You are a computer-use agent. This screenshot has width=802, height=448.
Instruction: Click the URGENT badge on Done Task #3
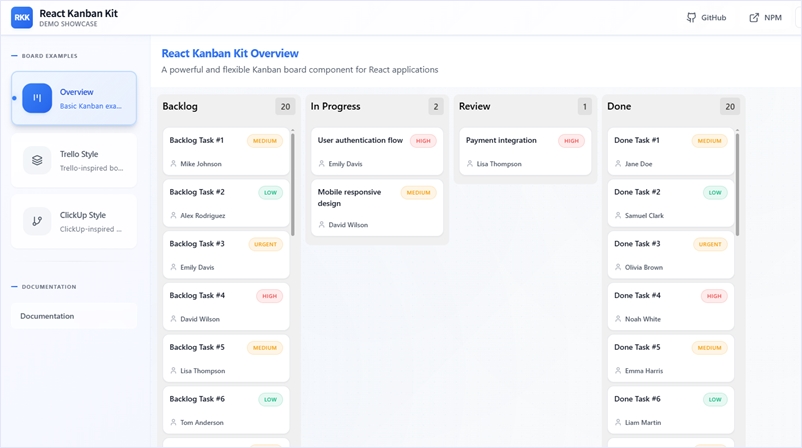710,244
